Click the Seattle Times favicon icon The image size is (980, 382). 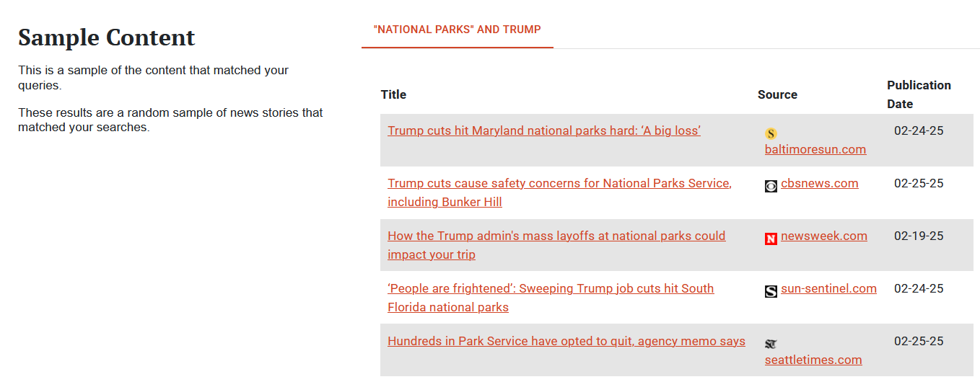click(x=771, y=344)
